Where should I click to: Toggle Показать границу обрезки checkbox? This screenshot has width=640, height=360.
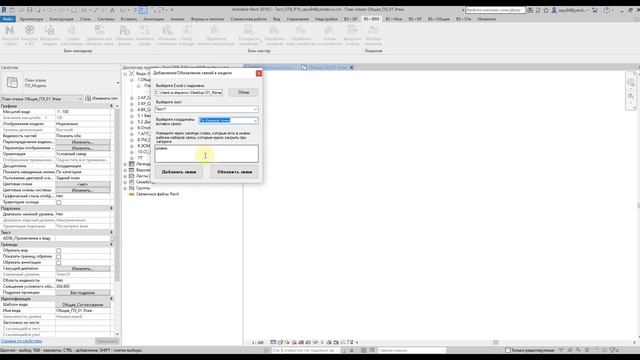tap(58, 257)
